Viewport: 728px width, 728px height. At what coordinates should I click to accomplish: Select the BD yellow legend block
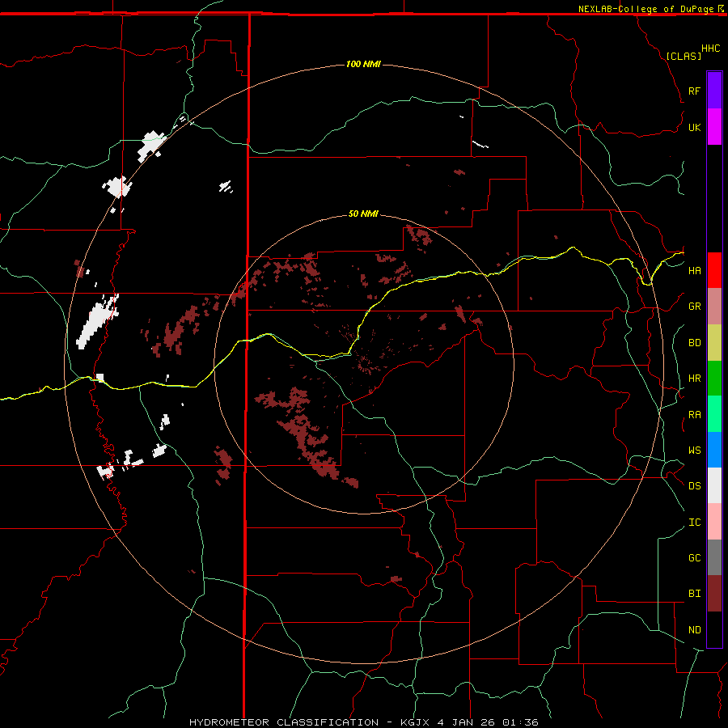coord(714,343)
